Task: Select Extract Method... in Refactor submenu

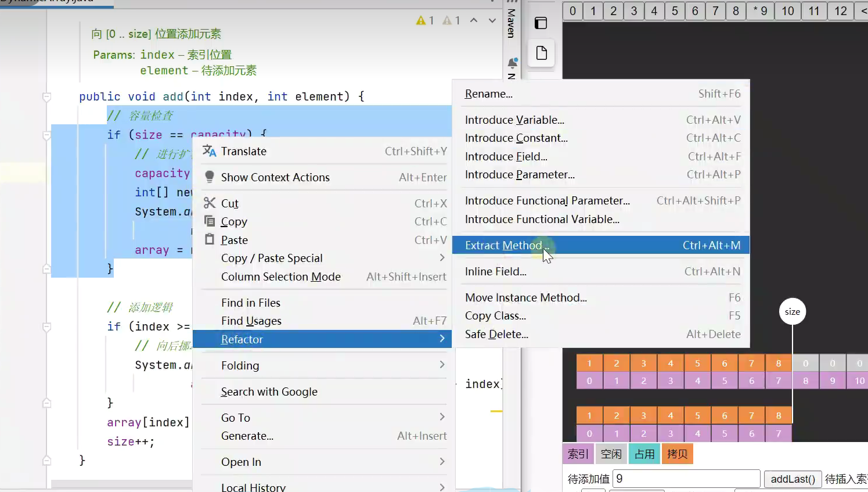Action: (601, 245)
